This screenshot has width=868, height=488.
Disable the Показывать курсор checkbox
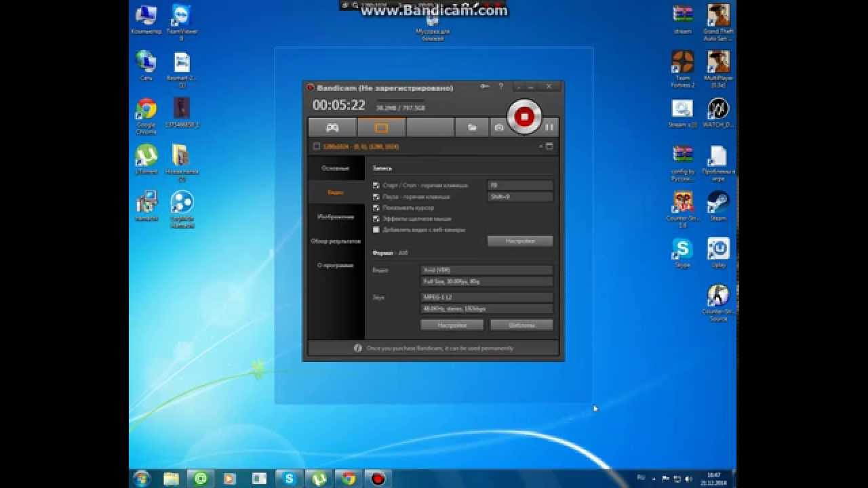376,207
